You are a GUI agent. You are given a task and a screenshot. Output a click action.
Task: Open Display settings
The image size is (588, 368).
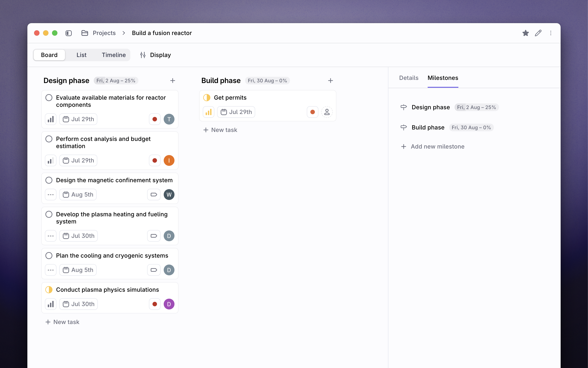pos(155,55)
